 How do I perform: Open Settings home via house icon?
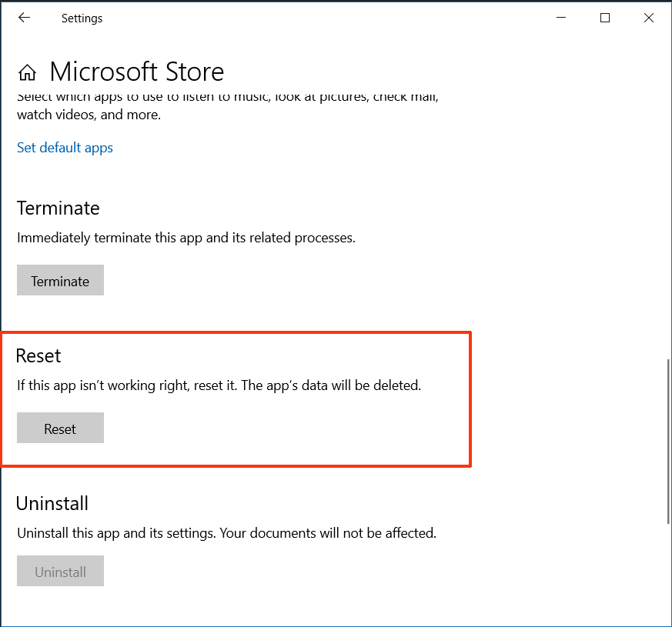[x=27, y=72]
